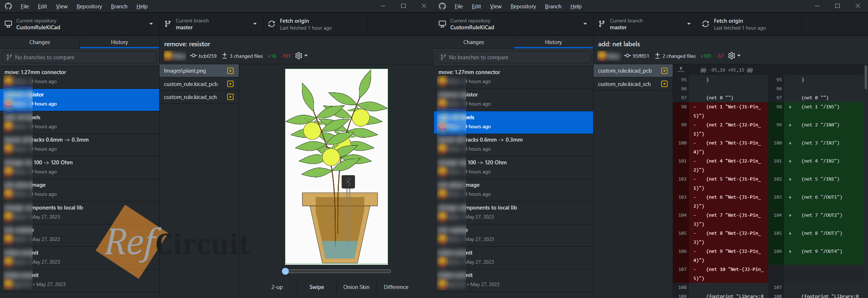The height and width of the screenshot is (298, 868).
Task: Select custom_rule.kicad_pcb file in right window
Action: (633, 71)
